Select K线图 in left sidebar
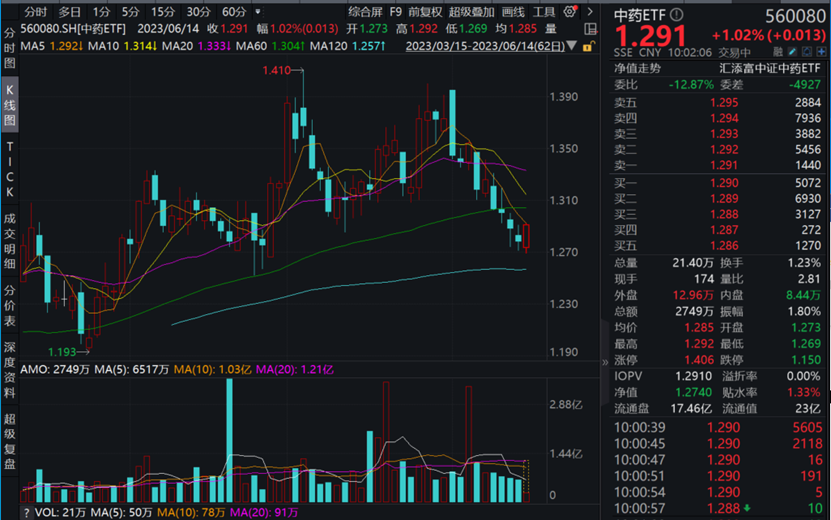Screen dimensions: 831x520 10,105
